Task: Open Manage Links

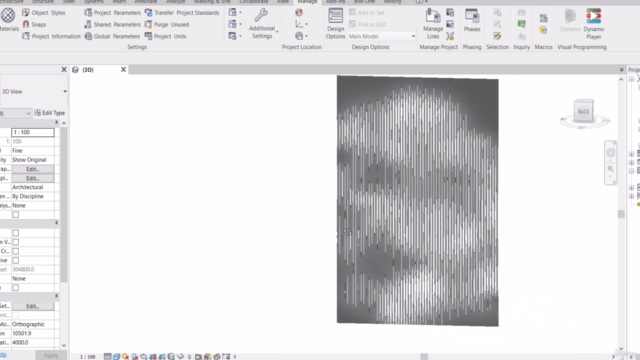Action: pos(433,24)
